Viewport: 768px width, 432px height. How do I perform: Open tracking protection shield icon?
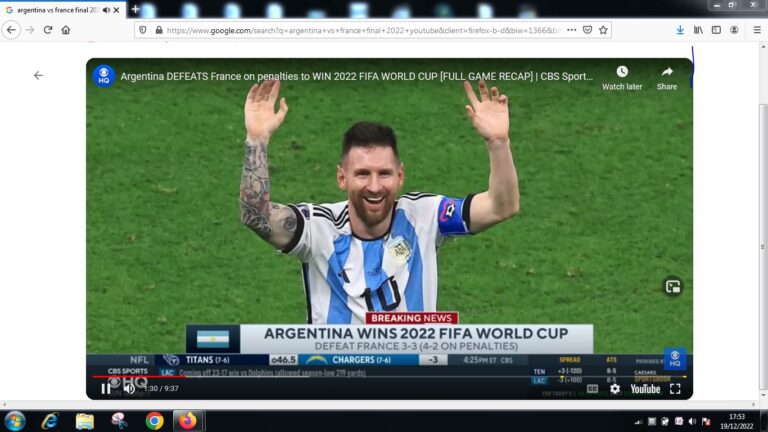[143, 30]
